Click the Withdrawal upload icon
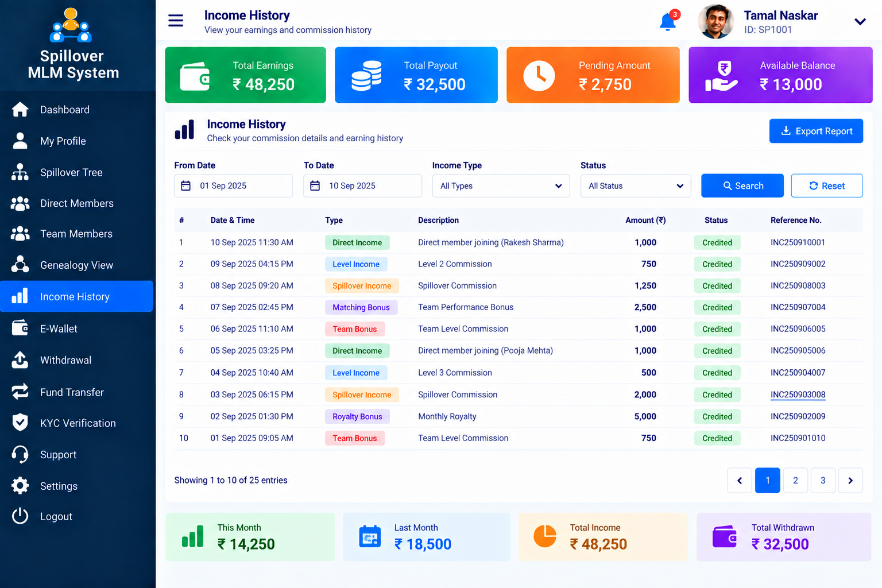This screenshot has height=588, width=882. pyautogui.click(x=20, y=360)
